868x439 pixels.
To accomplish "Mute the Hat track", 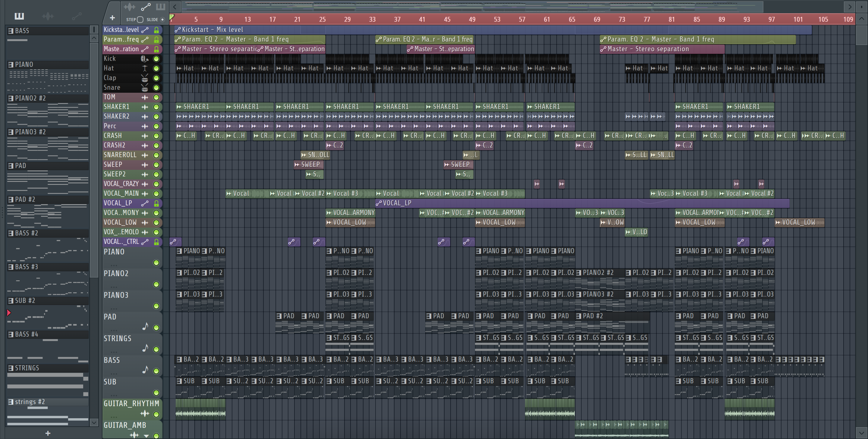I will [x=156, y=68].
